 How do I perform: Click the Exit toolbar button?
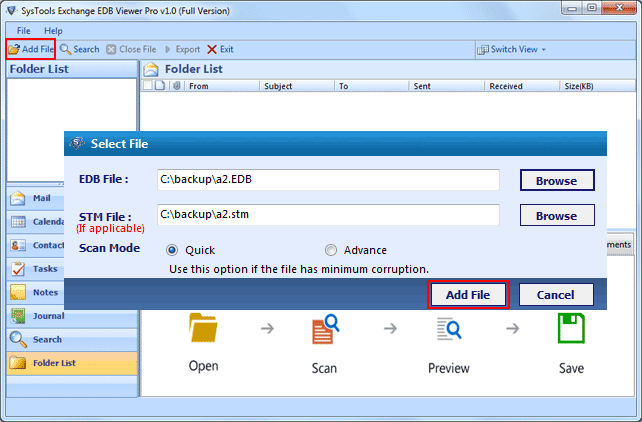[220, 50]
